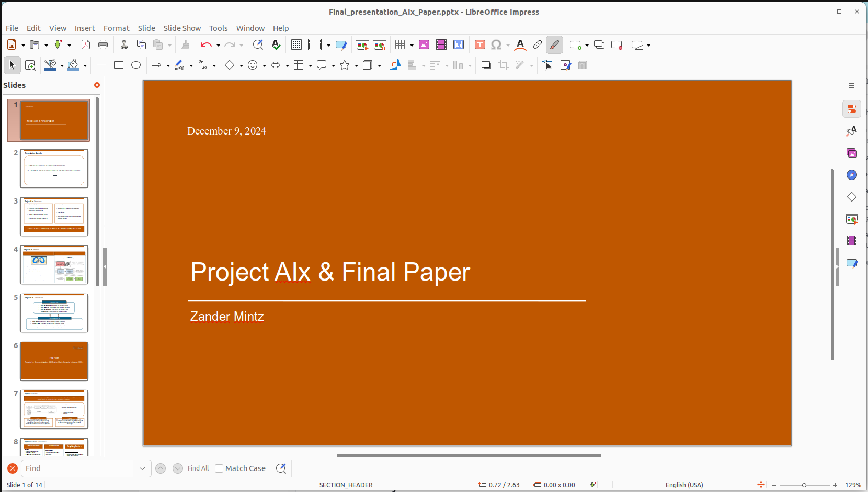Click the Duplicate Slide icon
Image resolution: width=868 pixels, height=492 pixels.
(x=599, y=45)
